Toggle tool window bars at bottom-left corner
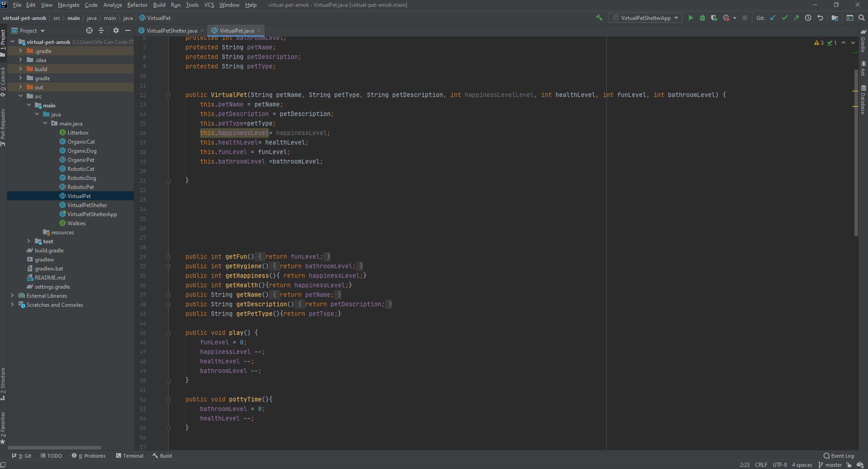Screen dimensions: 868x469 pyautogui.click(x=3, y=465)
